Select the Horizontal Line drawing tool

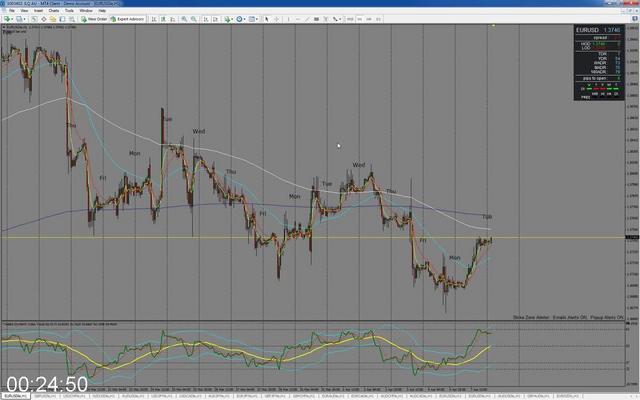pos(298,19)
